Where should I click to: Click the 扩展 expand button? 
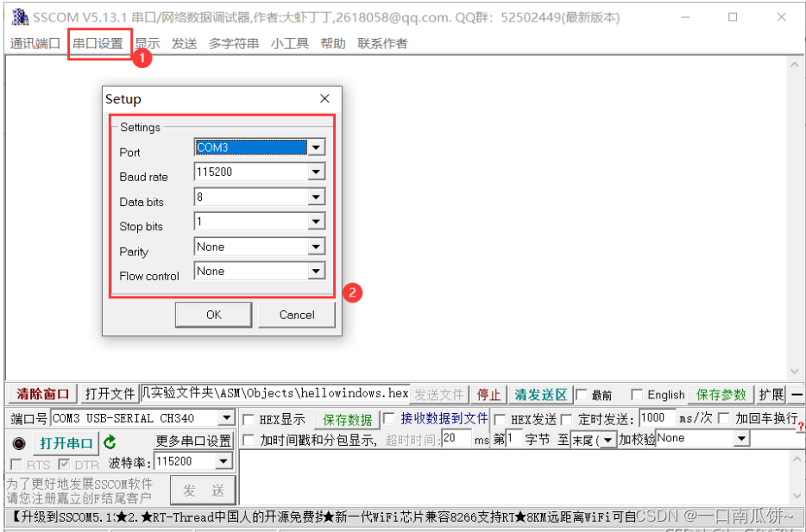coord(771,394)
